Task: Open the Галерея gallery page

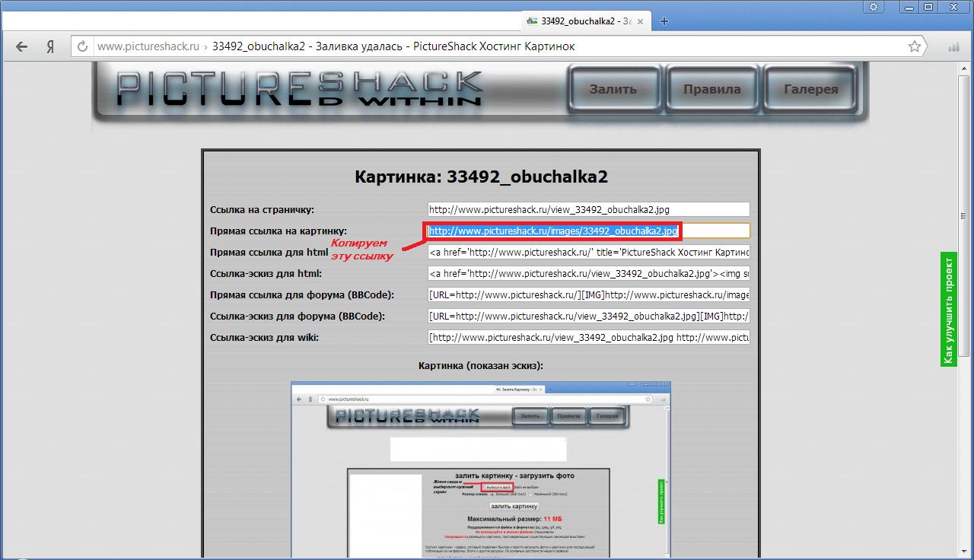Action: pyautogui.click(x=810, y=89)
